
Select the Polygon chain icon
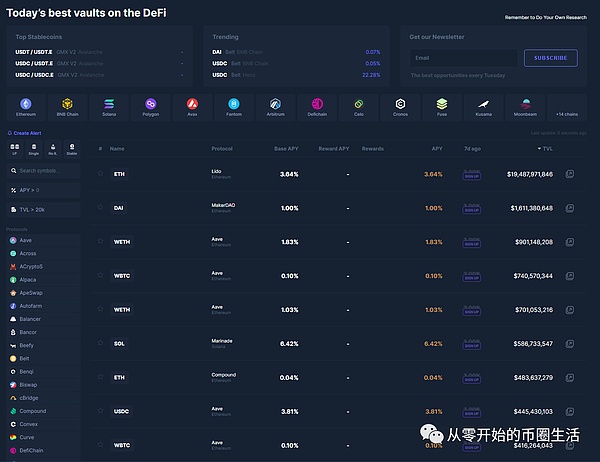click(151, 106)
